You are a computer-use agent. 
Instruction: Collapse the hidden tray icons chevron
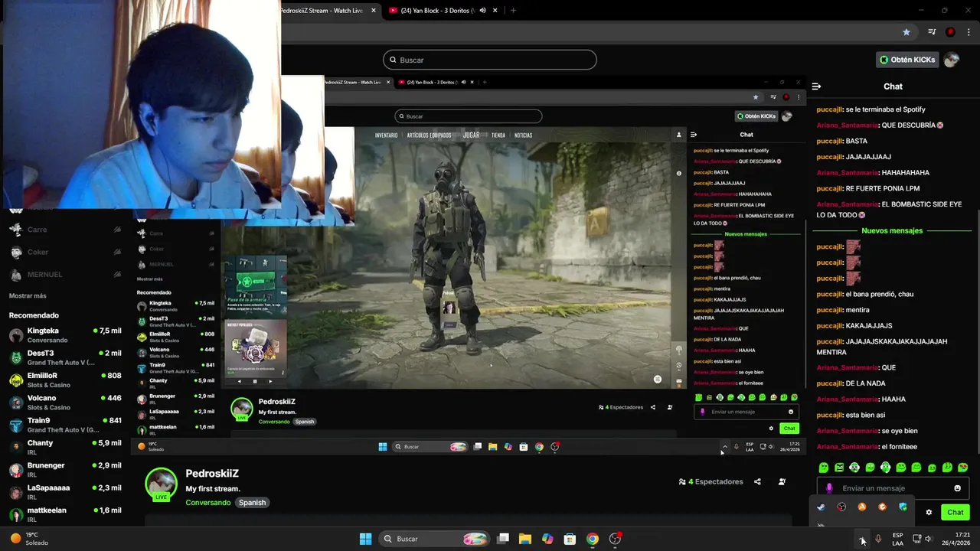863,539
